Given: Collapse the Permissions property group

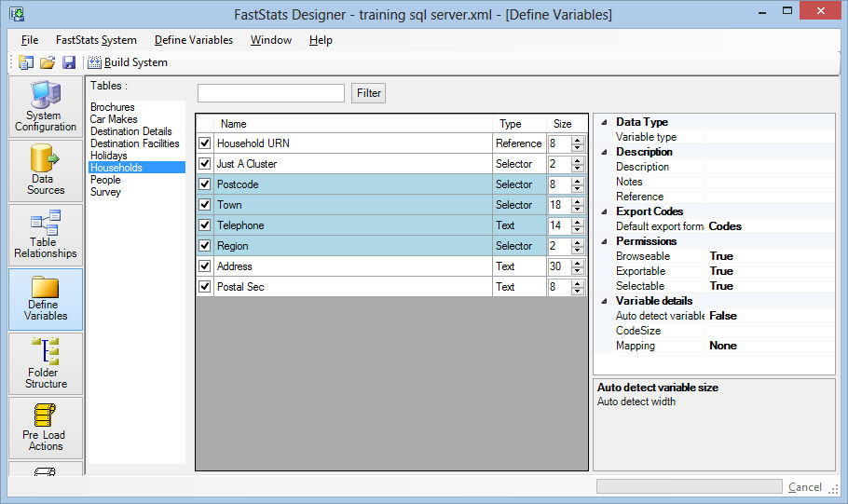Looking at the screenshot, I should click(x=604, y=241).
